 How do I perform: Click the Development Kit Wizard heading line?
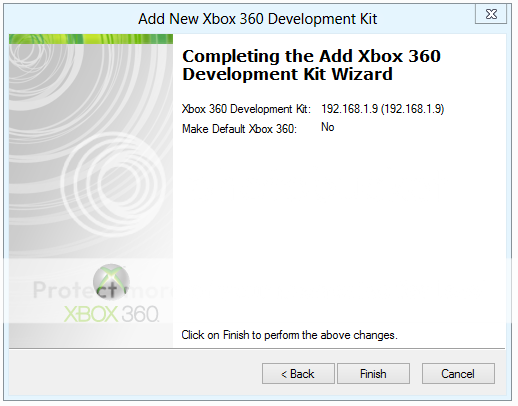coord(287,74)
